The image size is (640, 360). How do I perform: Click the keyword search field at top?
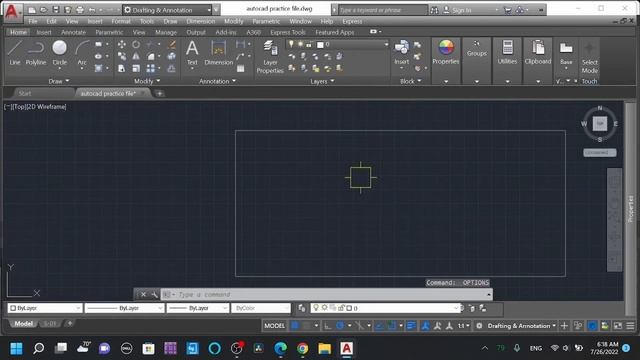tap(383, 10)
